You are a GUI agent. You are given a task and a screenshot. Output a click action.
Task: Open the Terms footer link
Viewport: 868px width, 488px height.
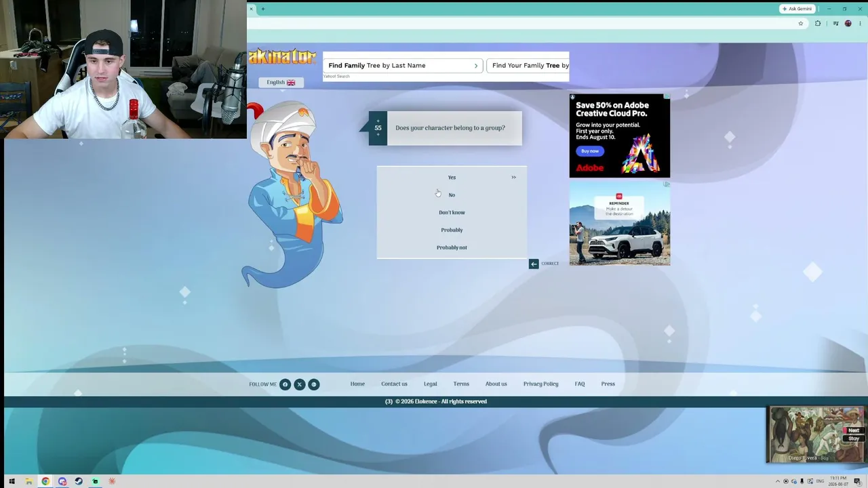pyautogui.click(x=461, y=384)
